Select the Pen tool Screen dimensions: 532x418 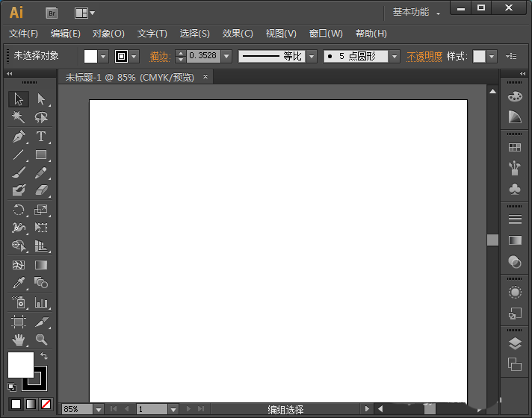(x=19, y=137)
